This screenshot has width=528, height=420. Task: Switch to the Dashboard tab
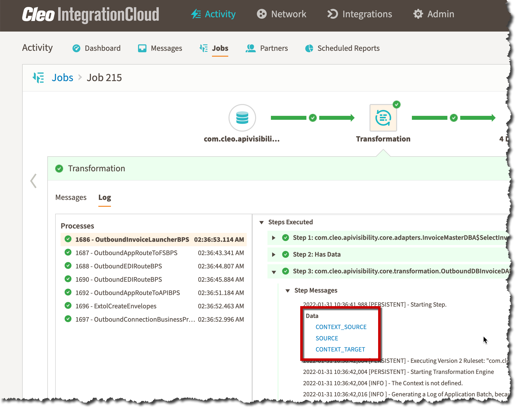96,48
